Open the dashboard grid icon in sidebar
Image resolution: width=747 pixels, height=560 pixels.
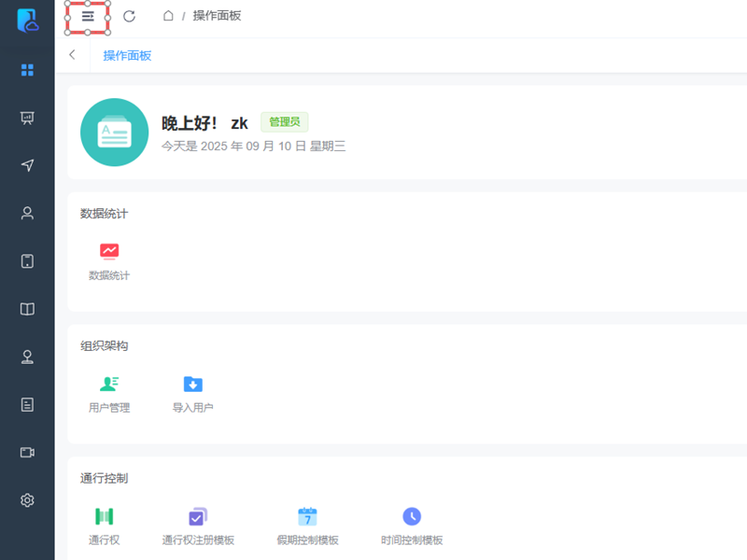coord(27,70)
